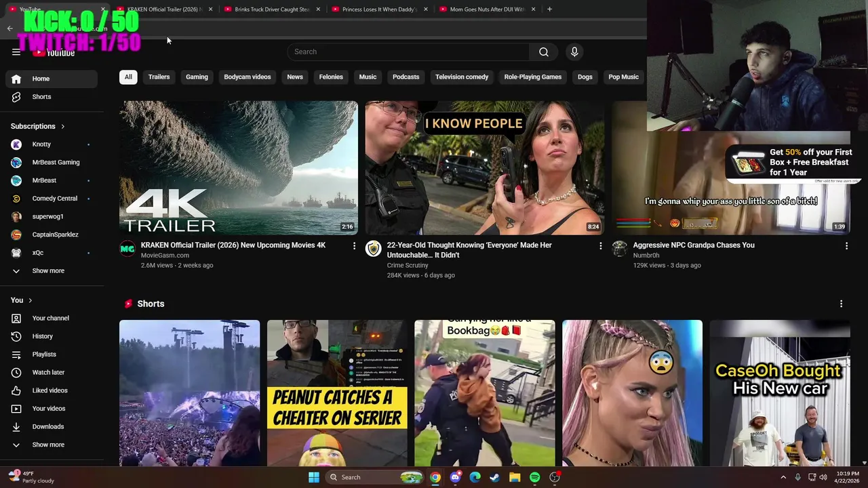
Task: Select the Bodycam videos filter chip
Action: 248,77
